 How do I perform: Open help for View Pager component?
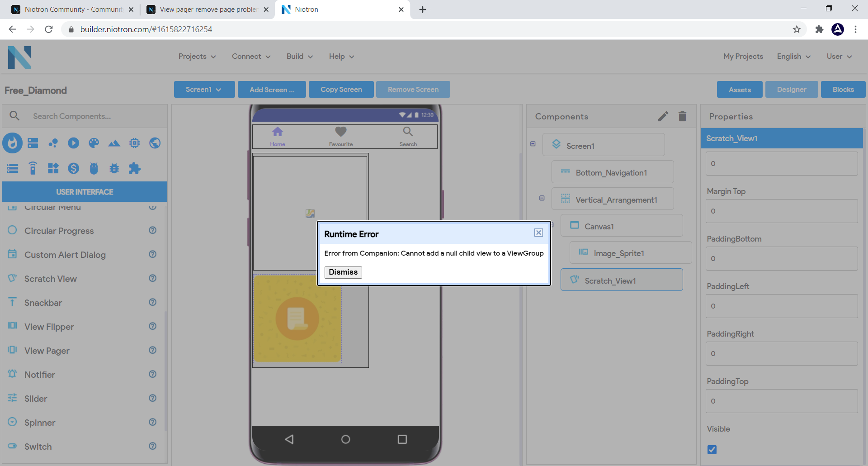click(153, 350)
